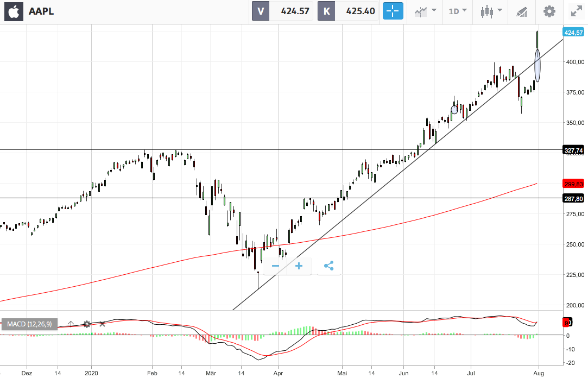
Task: Click the red moving average value 299,83
Action: (x=574, y=184)
